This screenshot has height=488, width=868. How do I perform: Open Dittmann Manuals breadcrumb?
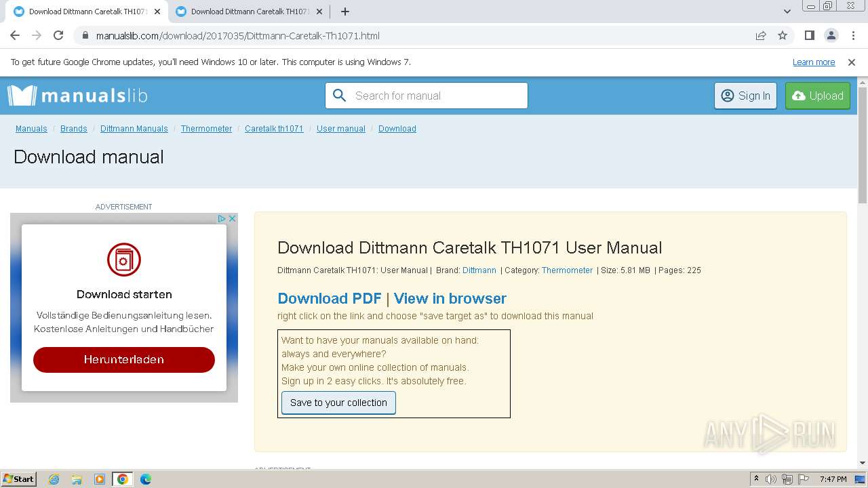pos(134,129)
